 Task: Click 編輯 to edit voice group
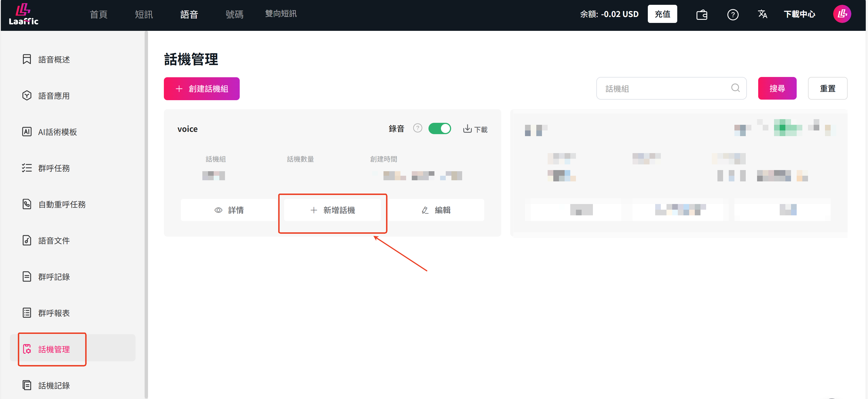436,210
